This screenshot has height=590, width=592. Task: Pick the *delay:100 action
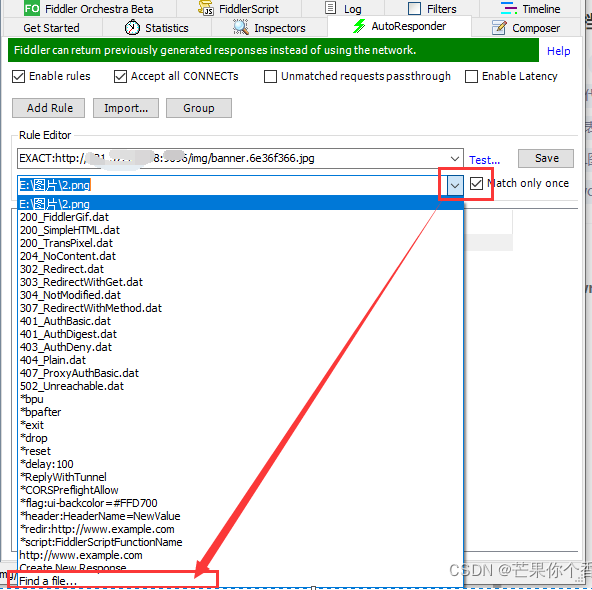(240, 464)
